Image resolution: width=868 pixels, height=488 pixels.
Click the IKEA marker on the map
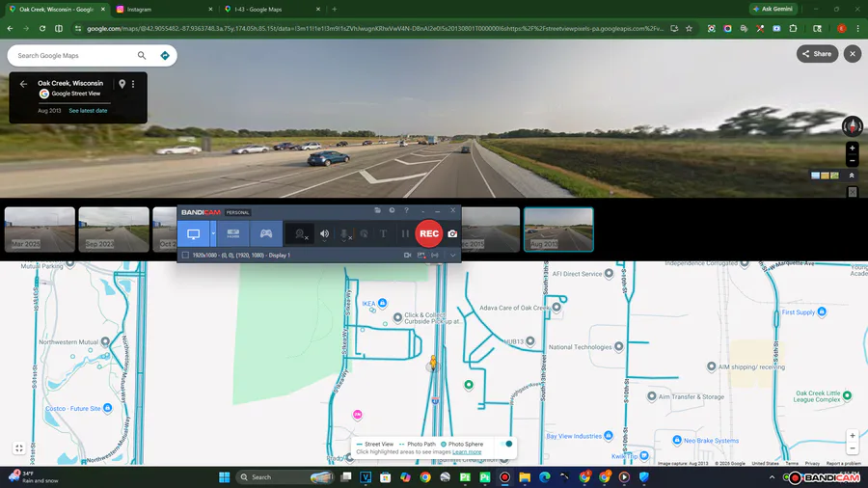[x=382, y=303]
